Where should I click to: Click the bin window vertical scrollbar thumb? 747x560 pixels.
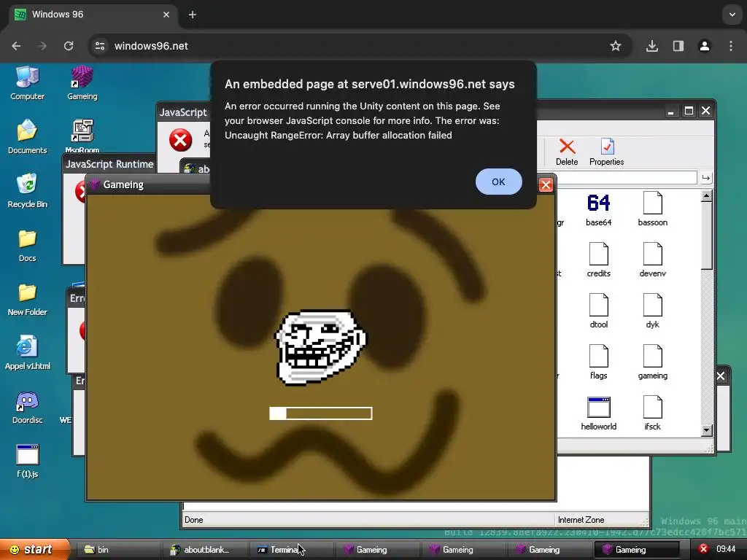(x=706, y=236)
